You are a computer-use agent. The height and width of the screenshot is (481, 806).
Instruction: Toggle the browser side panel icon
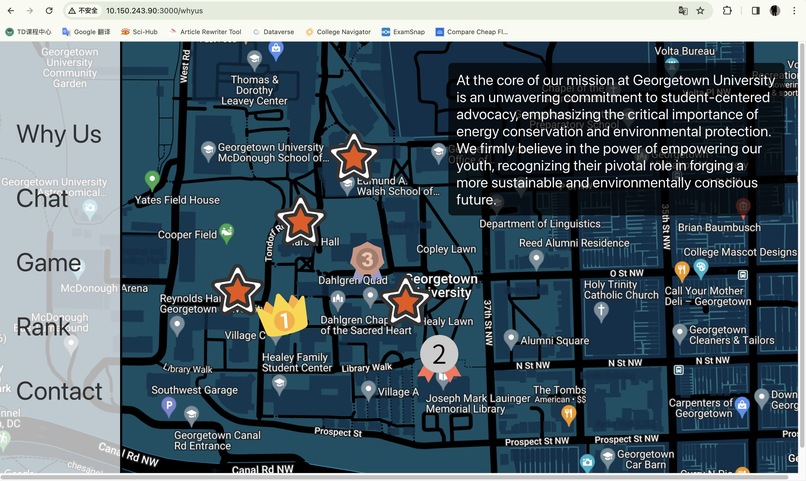pos(755,10)
